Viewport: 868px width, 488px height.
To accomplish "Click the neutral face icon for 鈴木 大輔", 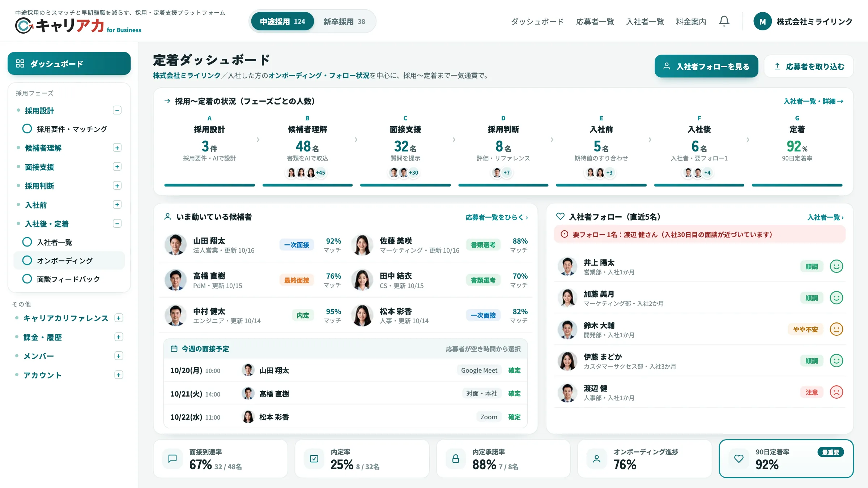I will 836,329.
